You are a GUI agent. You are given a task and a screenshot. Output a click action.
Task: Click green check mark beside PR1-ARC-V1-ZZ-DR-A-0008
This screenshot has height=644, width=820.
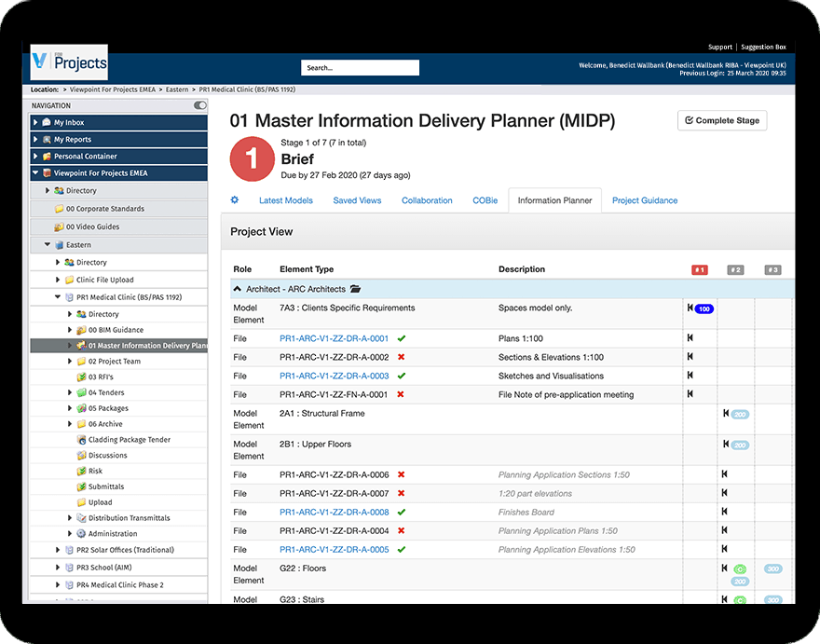[x=401, y=513]
